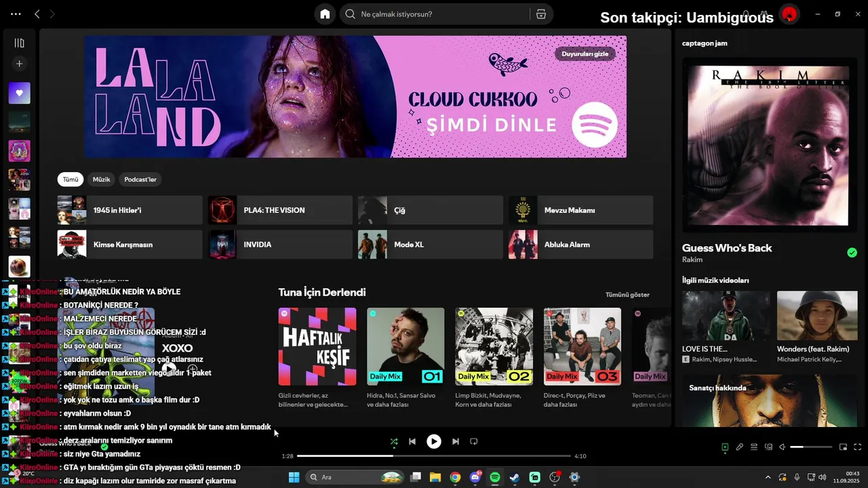Select the Podcast'ler filter chip
Screen dimensions: 868x488
(140, 180)
